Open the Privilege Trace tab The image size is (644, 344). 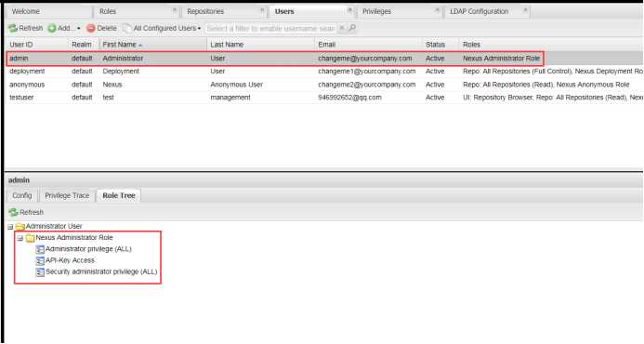tap(67, 195)
